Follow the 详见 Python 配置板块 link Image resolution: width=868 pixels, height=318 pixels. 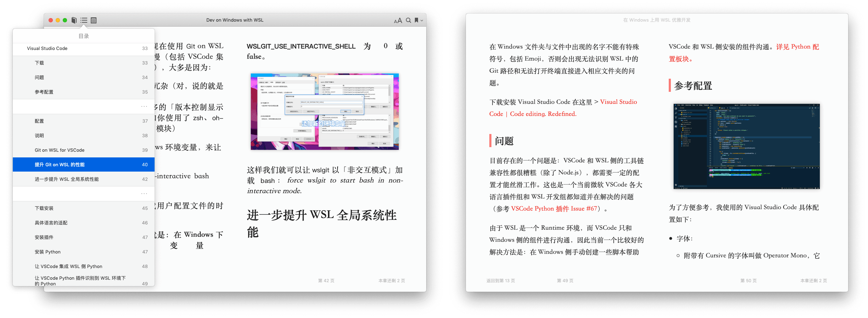tap(744, 53)
